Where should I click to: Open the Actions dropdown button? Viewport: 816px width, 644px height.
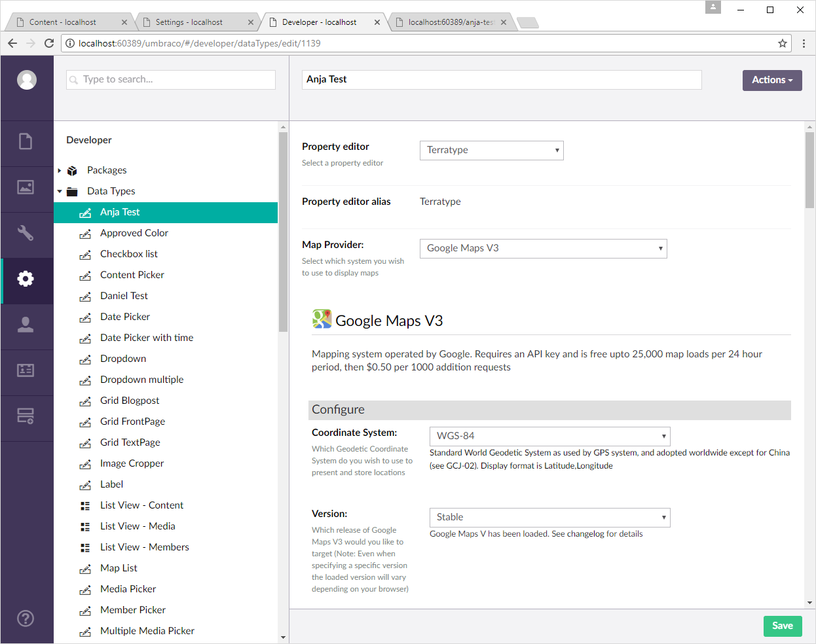[x=772, y=80]
